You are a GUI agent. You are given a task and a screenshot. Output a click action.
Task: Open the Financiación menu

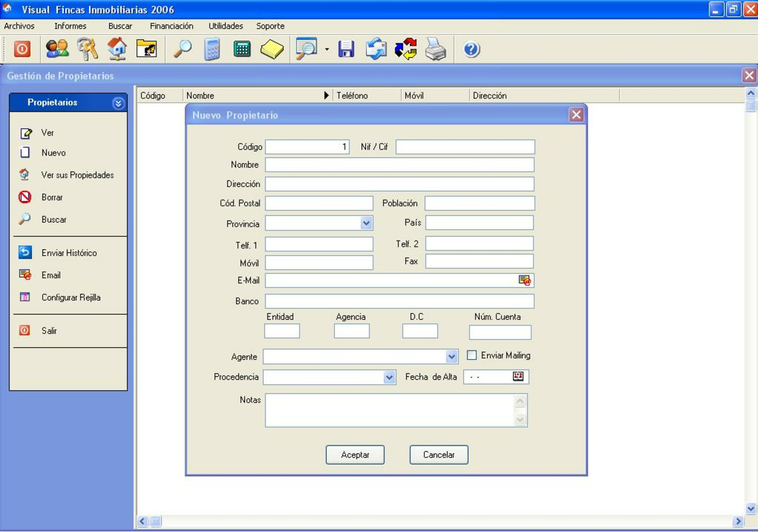[172, 26]
